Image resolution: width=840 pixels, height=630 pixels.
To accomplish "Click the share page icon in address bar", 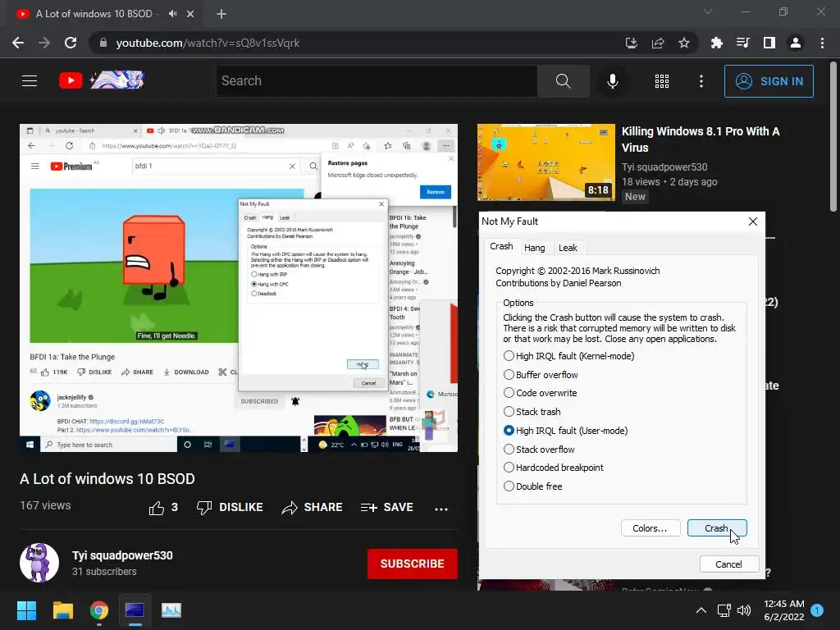I will coord(658,43).
